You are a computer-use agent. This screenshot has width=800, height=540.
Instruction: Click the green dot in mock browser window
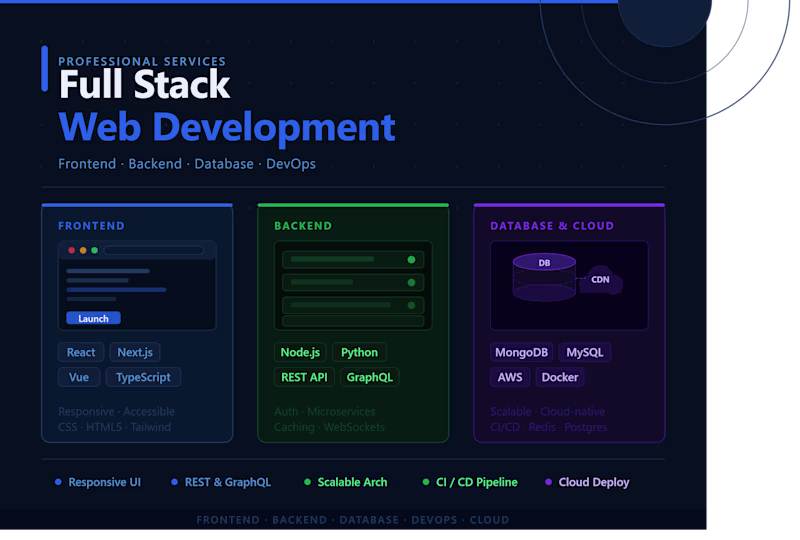(x=94, y=250)
